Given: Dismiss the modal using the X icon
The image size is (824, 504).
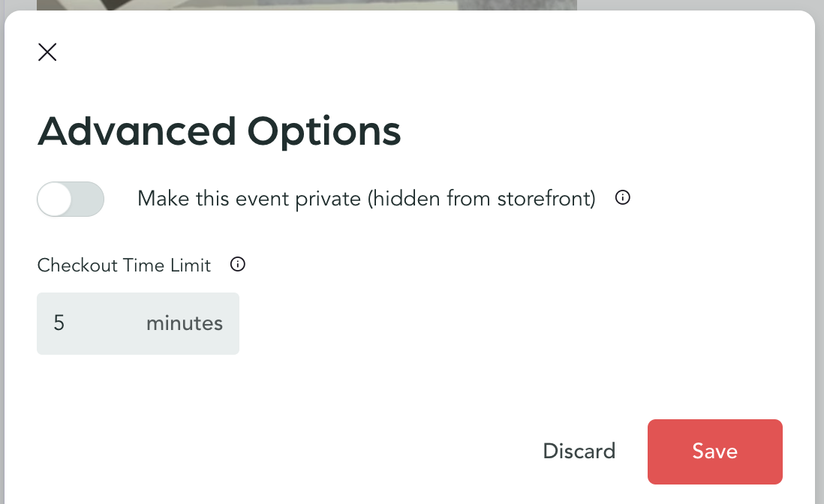Looking at the screenshot, I should [x=47, y=52].
